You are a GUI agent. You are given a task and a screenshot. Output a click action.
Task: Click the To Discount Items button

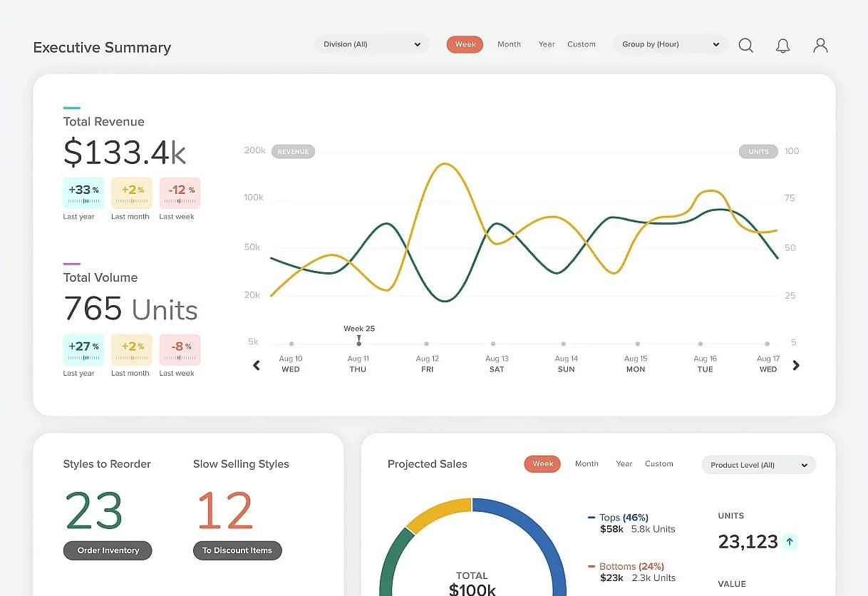click(237, 550)
